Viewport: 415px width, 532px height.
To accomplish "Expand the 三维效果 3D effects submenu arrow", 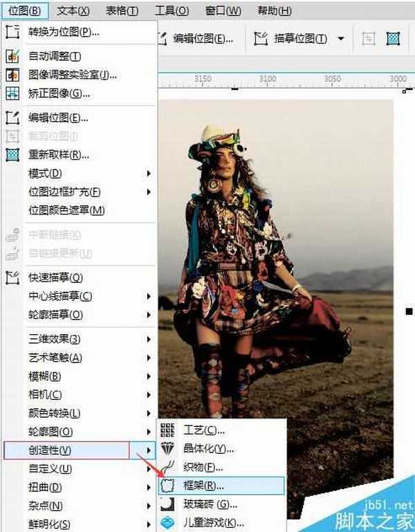I will tap(149, 339).
